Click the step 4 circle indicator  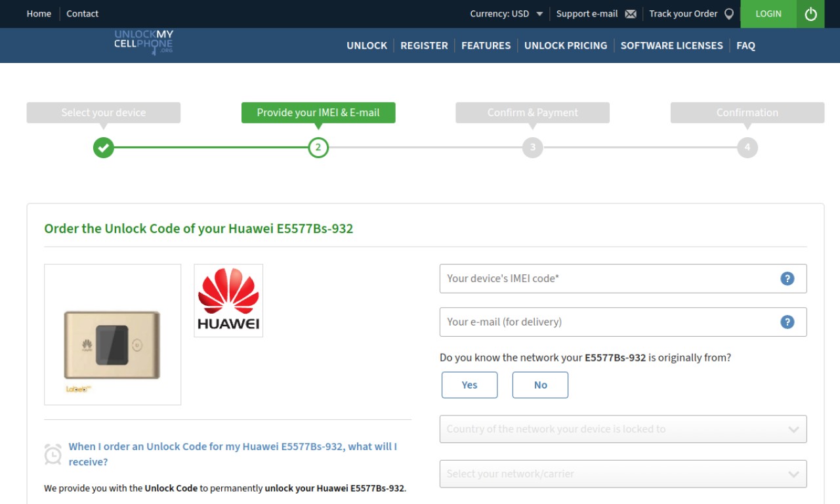click(747, 148)
